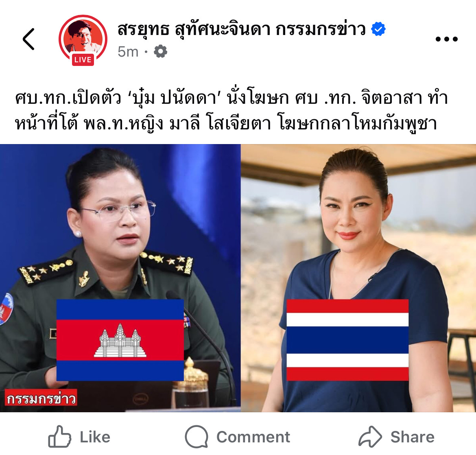Click the gear audience icon beside 5m
Viewport: 476px width, 455px height.
click(161, 51)
